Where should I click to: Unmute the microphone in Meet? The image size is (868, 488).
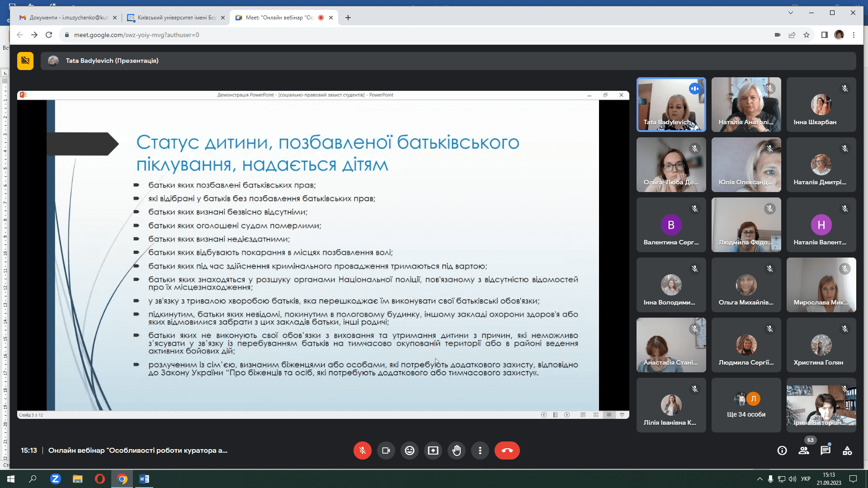tap(362, 450)
